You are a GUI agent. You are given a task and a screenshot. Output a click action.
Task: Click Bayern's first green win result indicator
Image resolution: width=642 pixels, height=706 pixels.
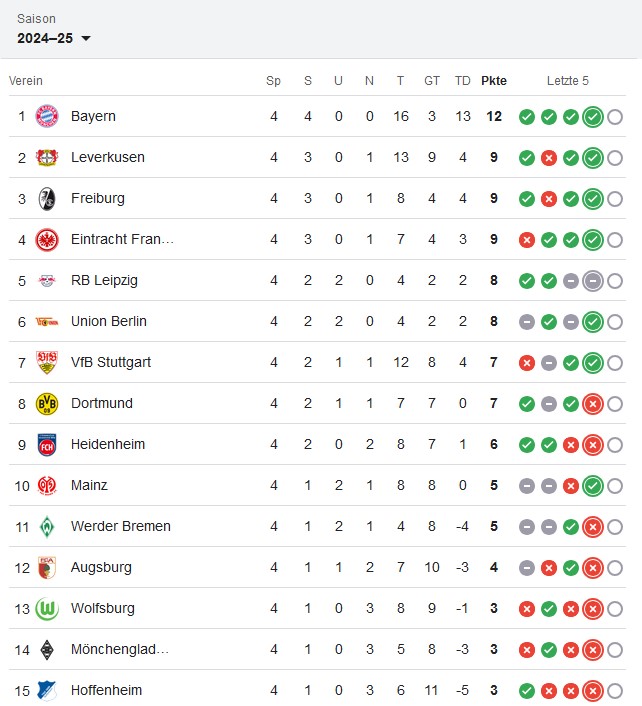[x=527, y=117]
